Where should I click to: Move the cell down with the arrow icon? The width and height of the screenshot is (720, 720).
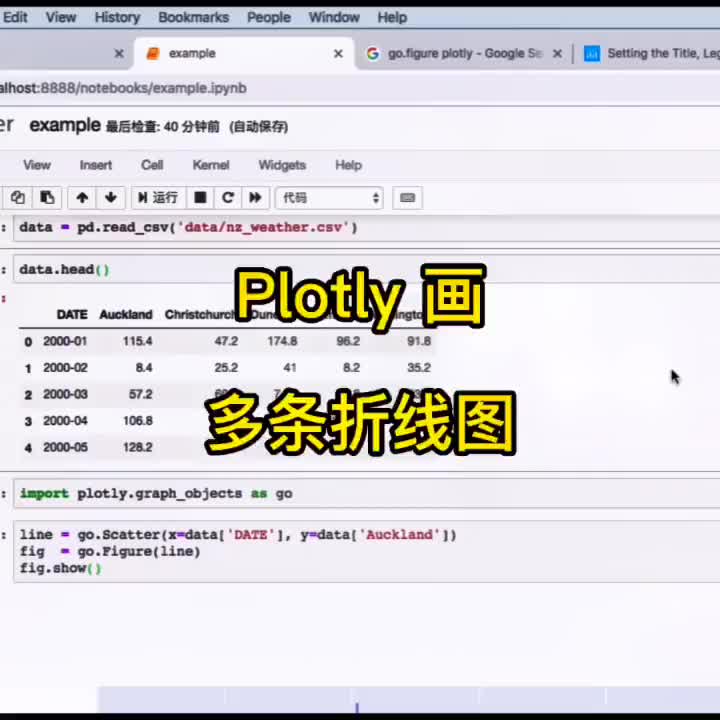click(x=111, y=197)
